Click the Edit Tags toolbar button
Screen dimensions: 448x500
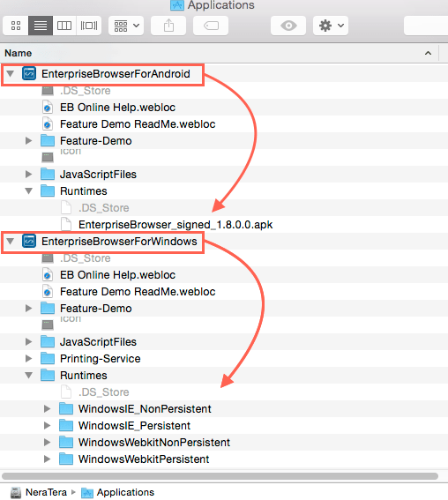point(211,26)
